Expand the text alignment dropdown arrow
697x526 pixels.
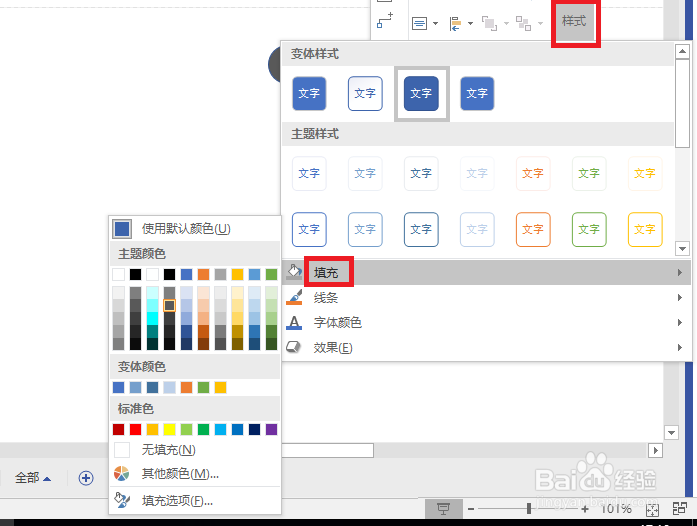pyautogui.click(x=435, y=24)
